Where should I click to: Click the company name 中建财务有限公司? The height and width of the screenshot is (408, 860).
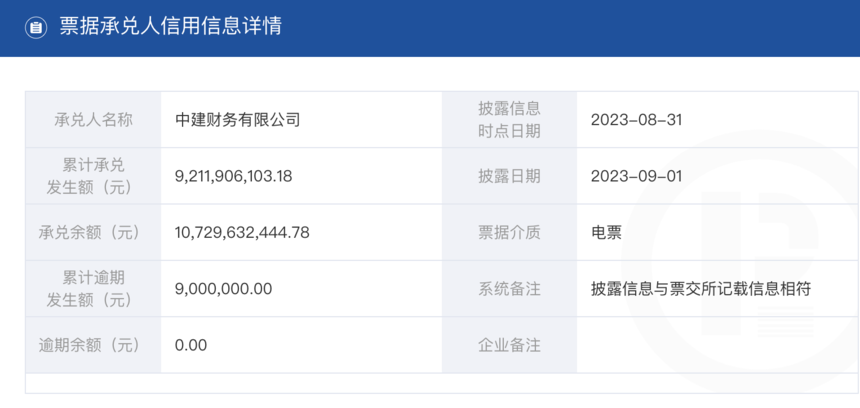pyautogui.click(x=237, y=120)
